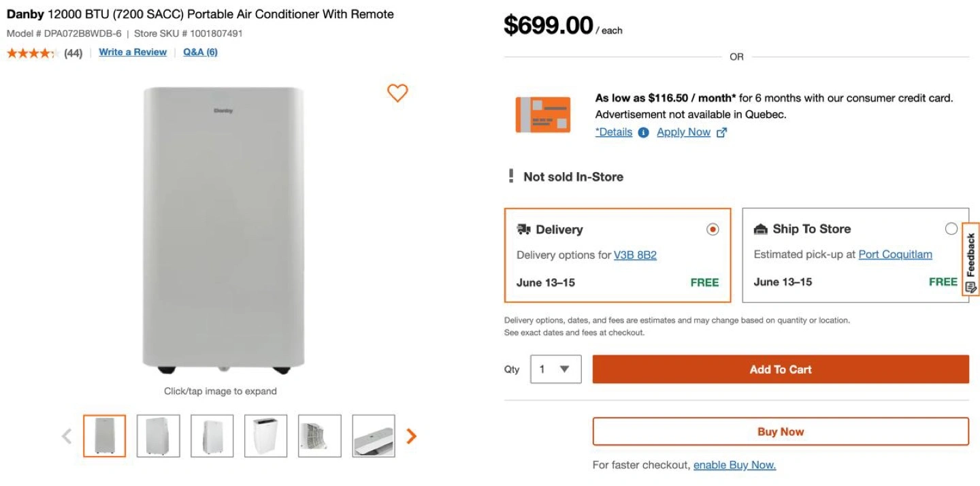Click the enable Buy Now link
Viewport: 980px width, 486px height.
pos(734,465)
